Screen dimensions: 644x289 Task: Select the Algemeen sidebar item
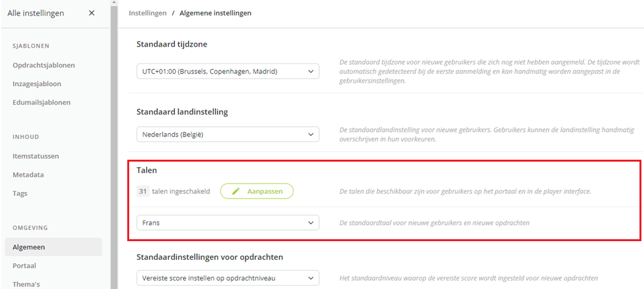[54, 247]
